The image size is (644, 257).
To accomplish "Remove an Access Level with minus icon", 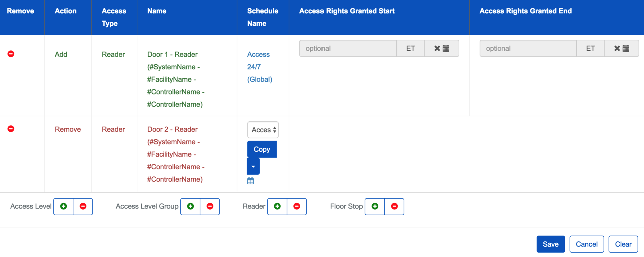I will (83, 206).
